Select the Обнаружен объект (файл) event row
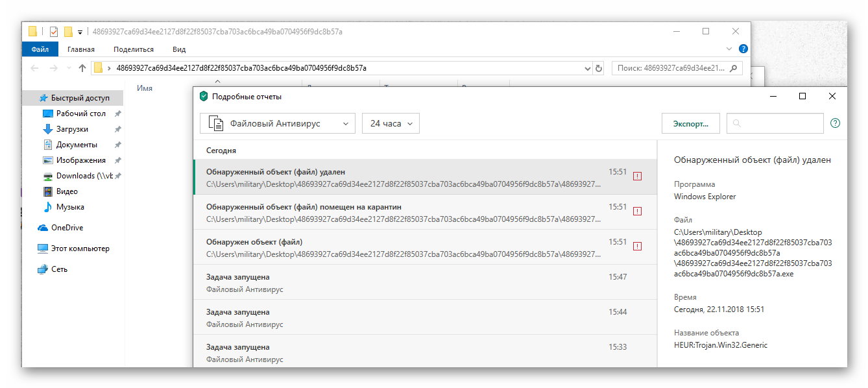The height and width of the screenshot is (388, 868). [425, 247]
